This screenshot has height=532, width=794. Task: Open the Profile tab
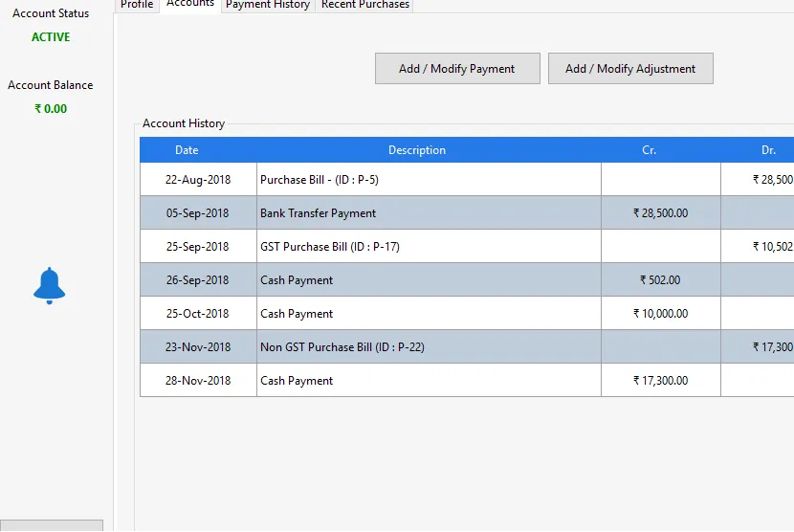[137, 5]
